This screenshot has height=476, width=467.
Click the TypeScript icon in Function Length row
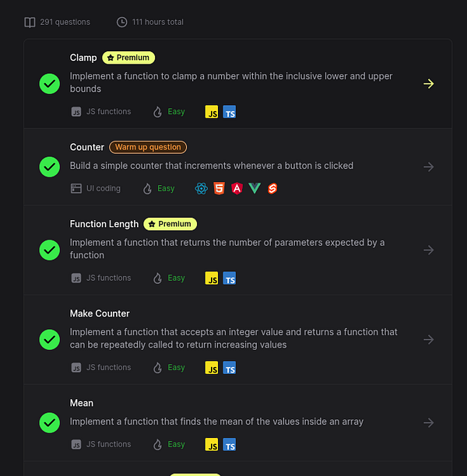tap(230, 278)
